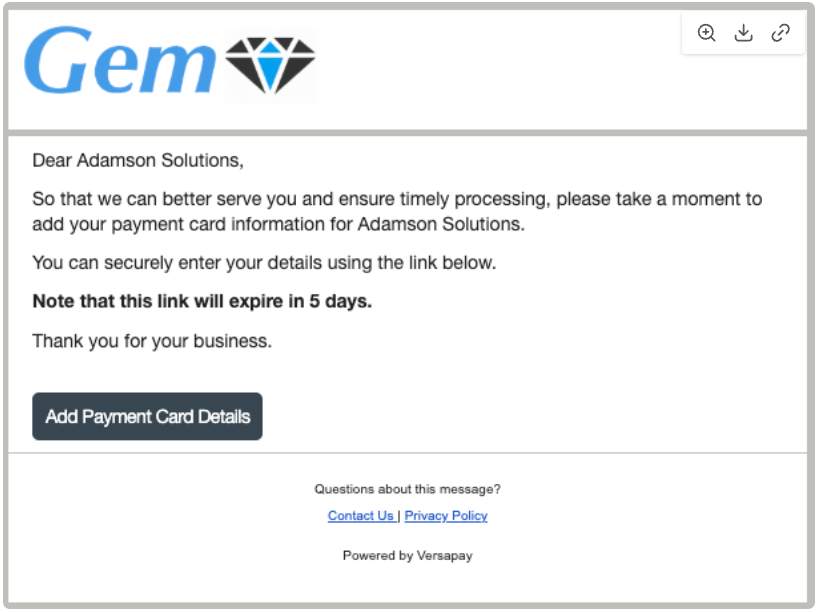
Task: Click the white header banner beside the logo
Action: [500, 70]
